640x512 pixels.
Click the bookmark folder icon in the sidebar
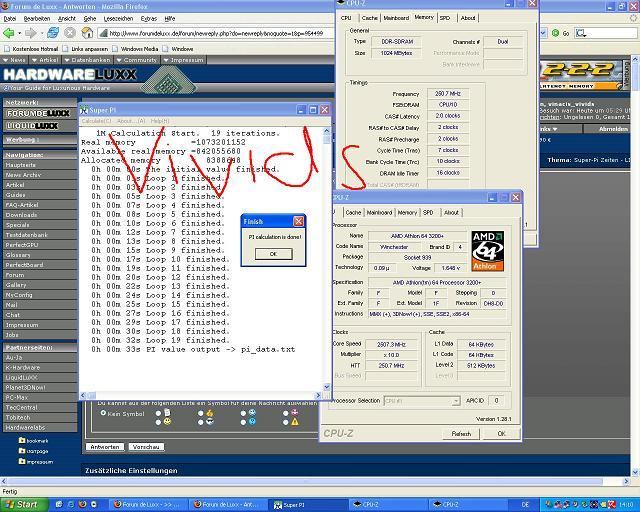(22, 440)
